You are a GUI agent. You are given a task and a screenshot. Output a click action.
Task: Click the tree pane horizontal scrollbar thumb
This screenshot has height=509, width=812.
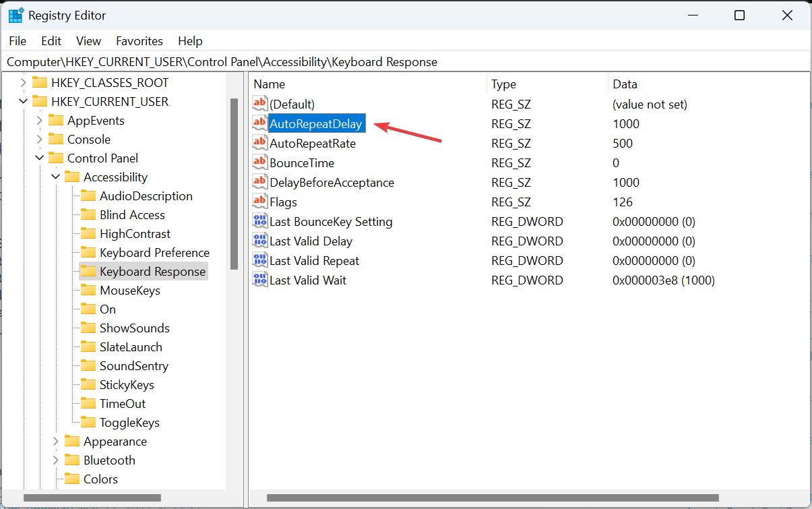tap(92, 498)
